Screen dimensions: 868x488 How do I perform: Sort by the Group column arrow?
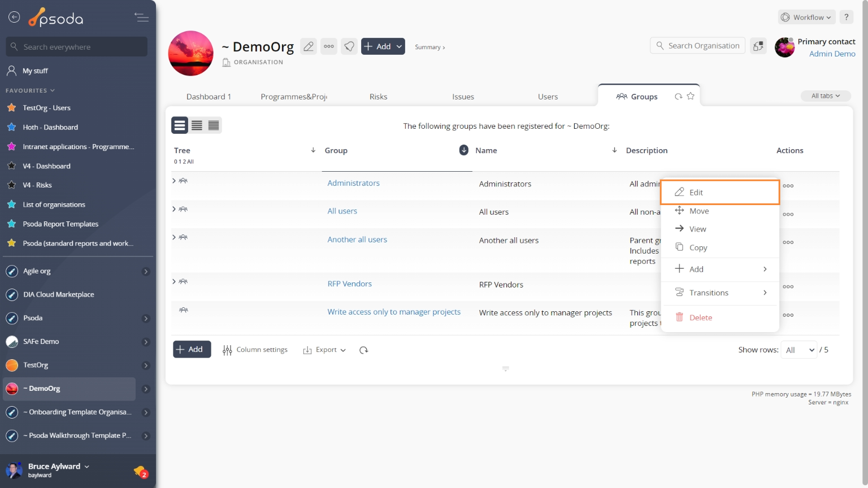463,150
